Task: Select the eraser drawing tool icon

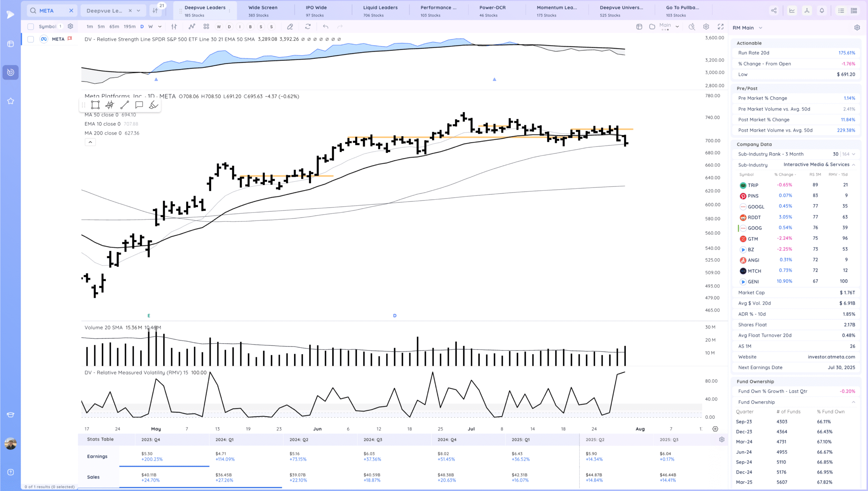Action: (290, 26)
